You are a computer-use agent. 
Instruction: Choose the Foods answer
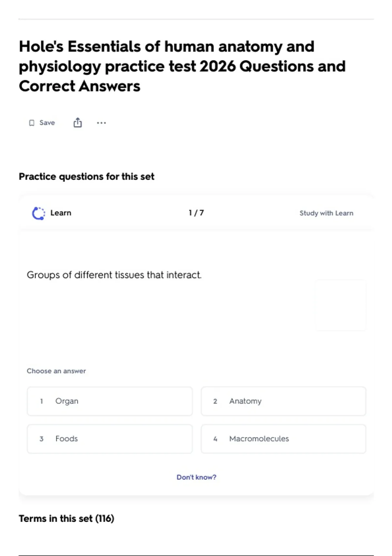point(110,439)
